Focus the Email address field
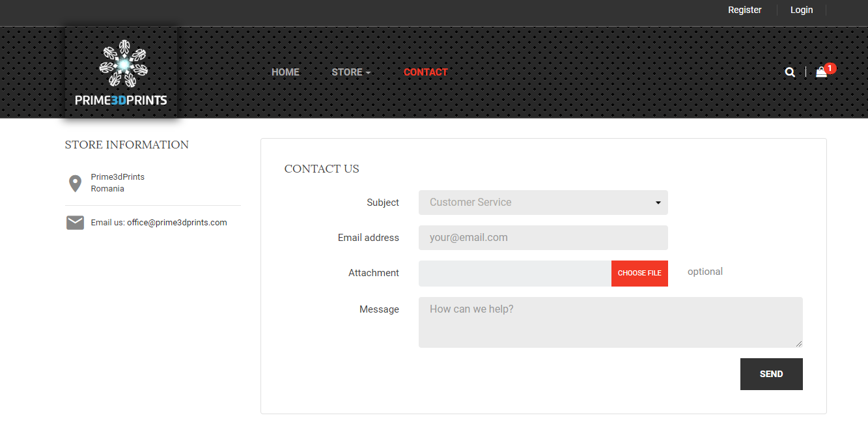Viewport: 868px width, 437px height. 543,238
